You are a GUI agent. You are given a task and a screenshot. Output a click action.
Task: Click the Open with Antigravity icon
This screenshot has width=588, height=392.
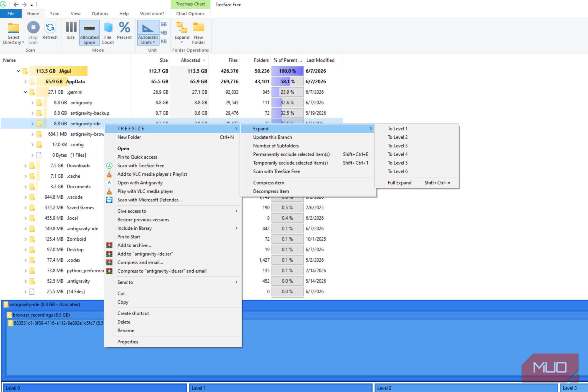pos(109,183)
